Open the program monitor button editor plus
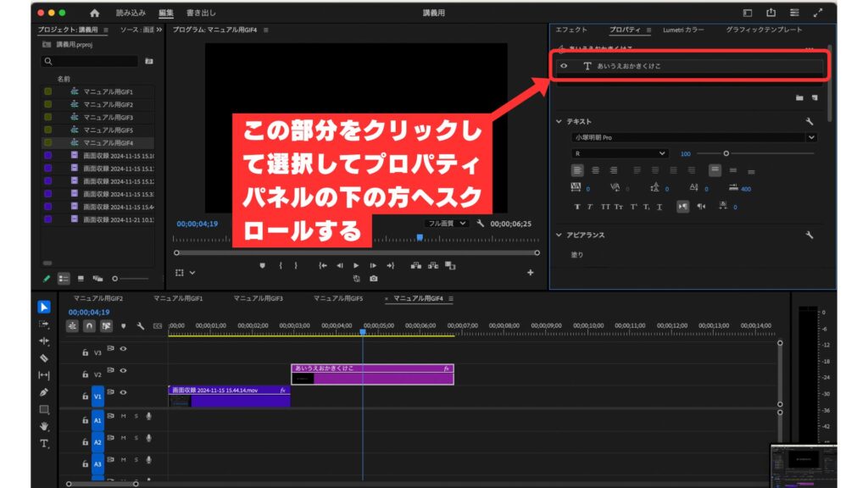Image resolution: width=868 pixels, height=488 pixels. tap(531, 272)
